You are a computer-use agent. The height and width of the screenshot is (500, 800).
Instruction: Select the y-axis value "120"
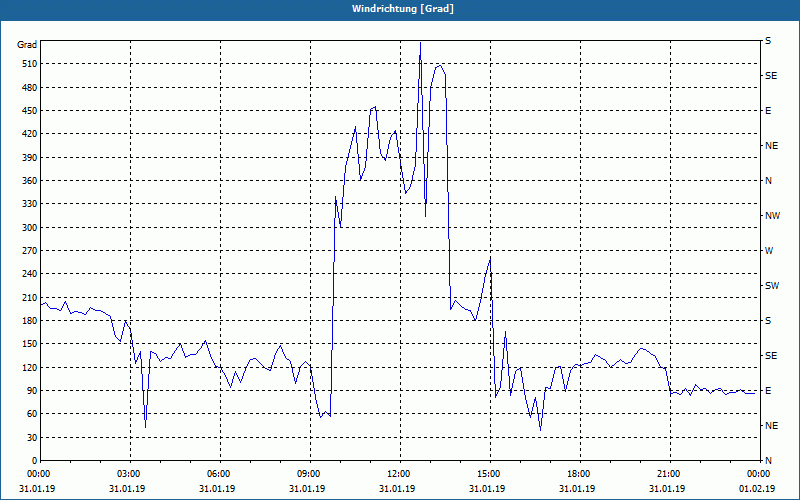(30, 367)
